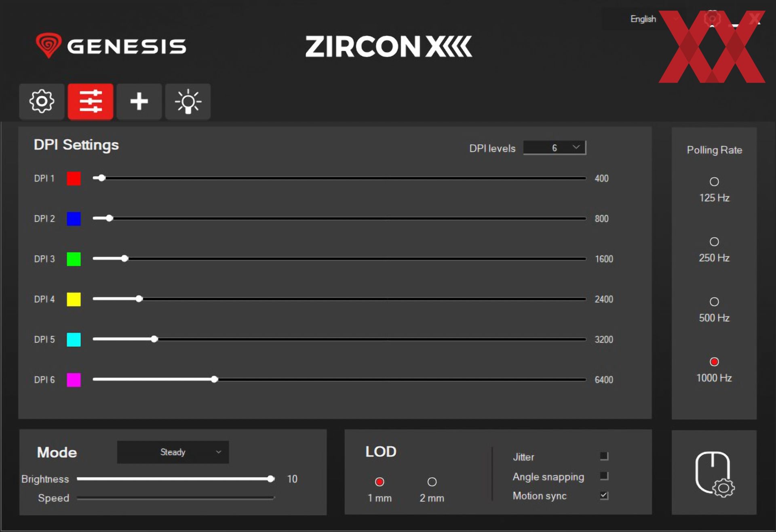Open the general settings gear tab
The height and width of the screenshot is (532, 776).
point(42,101)
